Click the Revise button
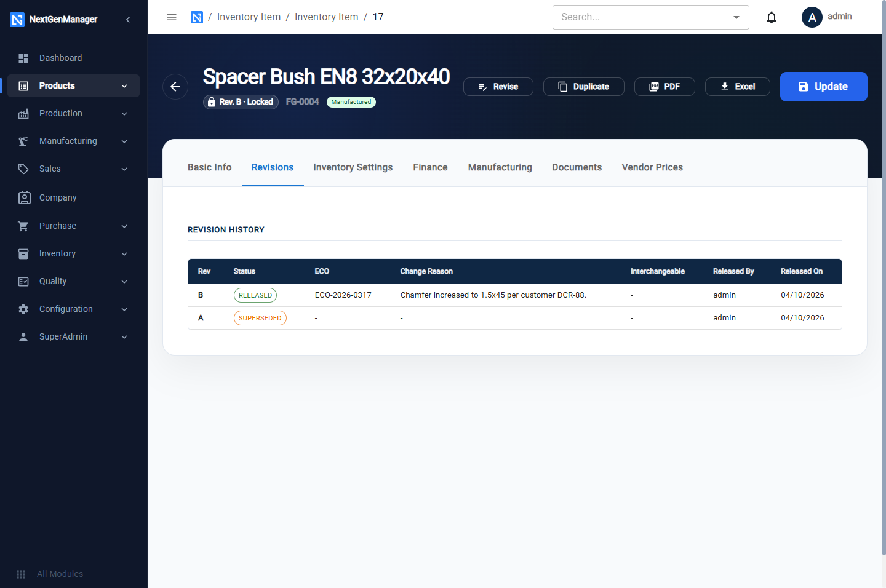The height and width of the screenshot is (588, 886). pos(498,87)
